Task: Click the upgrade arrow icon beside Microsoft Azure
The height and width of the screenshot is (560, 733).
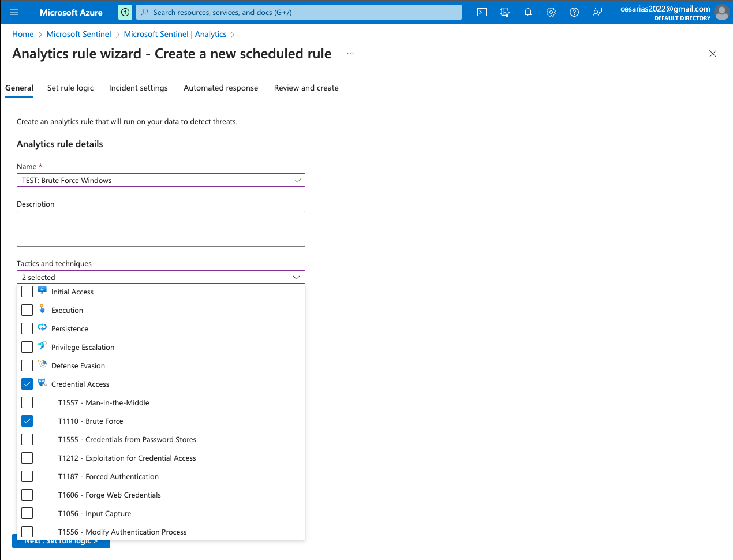Action: point(125,12)
